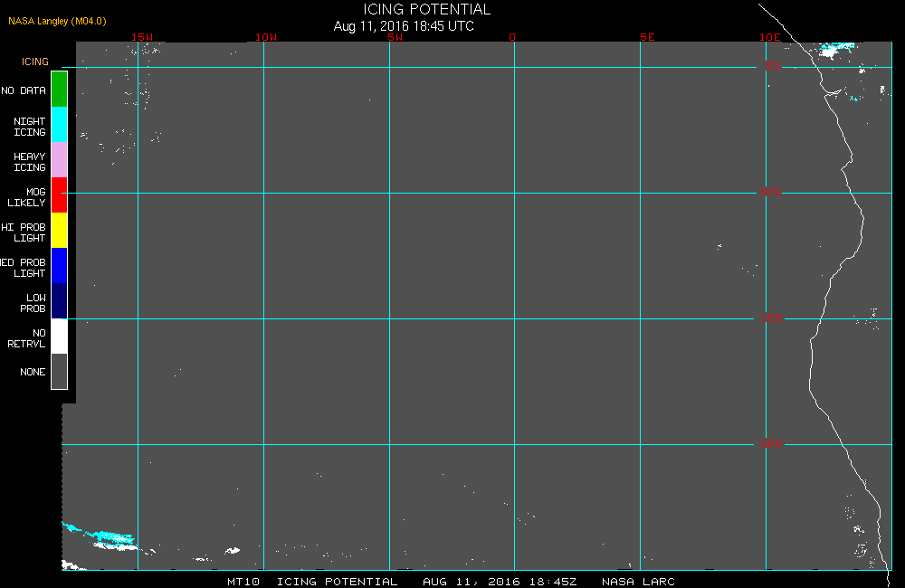This screenshot has width=905, height=588.
Task: Click the MOG LIKELY legend label
Action: pos(26,197)
